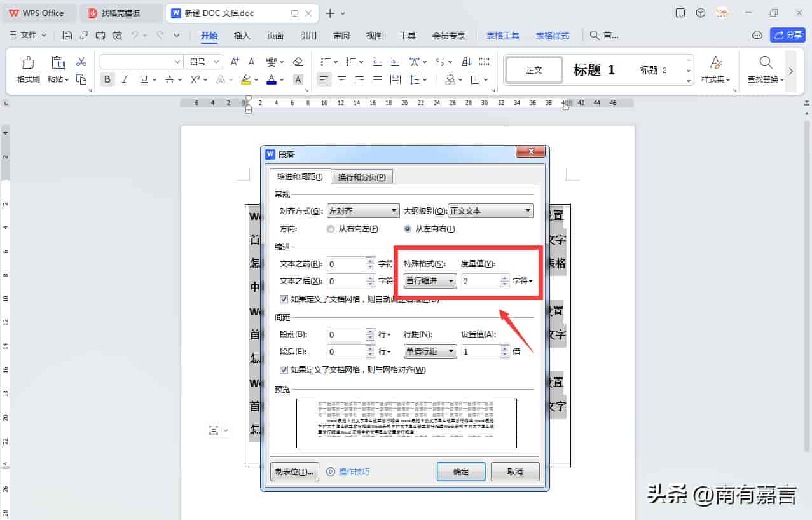812x520 pixels.
Task: Click the 设置值 stepper arrows
Action: (x=505, y=351)
